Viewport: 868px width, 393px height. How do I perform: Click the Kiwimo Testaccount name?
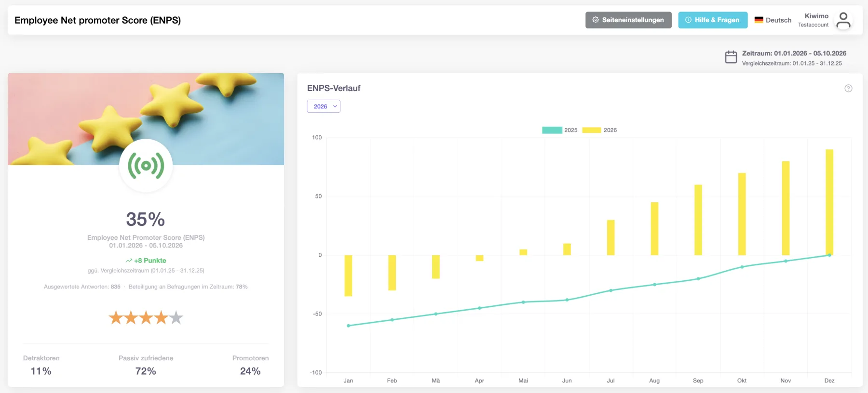click(814, 20)
